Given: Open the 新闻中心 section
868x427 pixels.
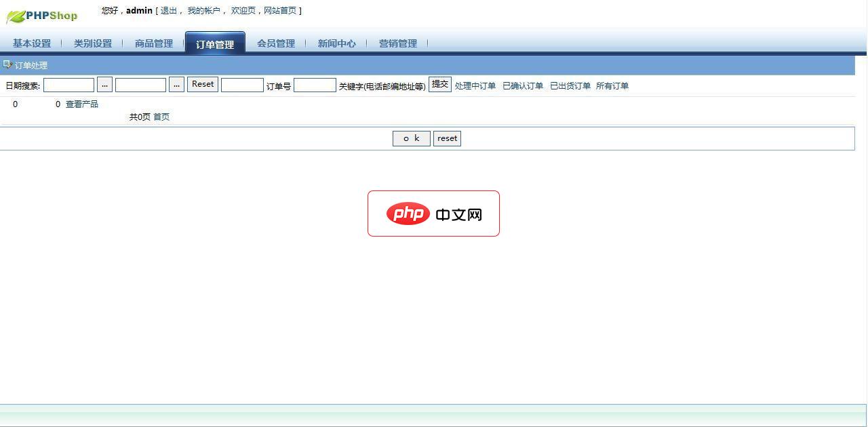Looking at the screenshot, I should point(336,43).
